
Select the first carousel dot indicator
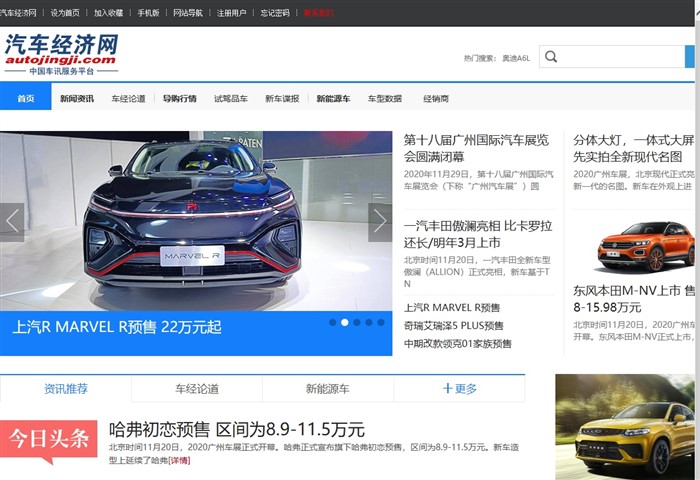[x=333, y=322]
